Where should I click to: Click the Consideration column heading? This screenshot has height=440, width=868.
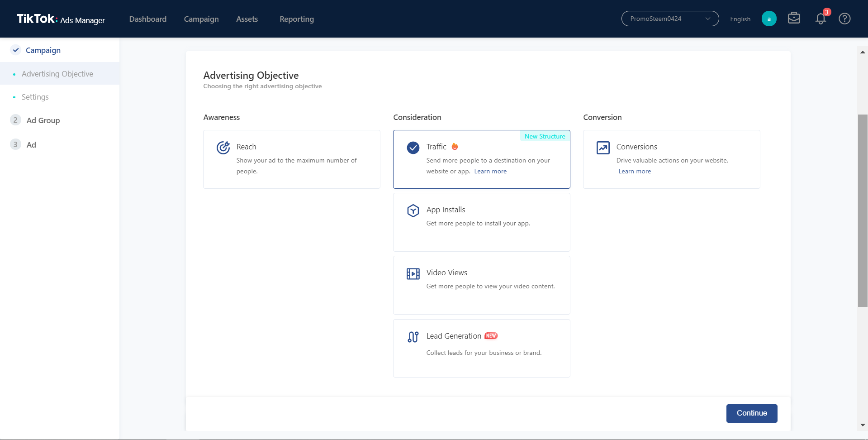coord(417,117)
